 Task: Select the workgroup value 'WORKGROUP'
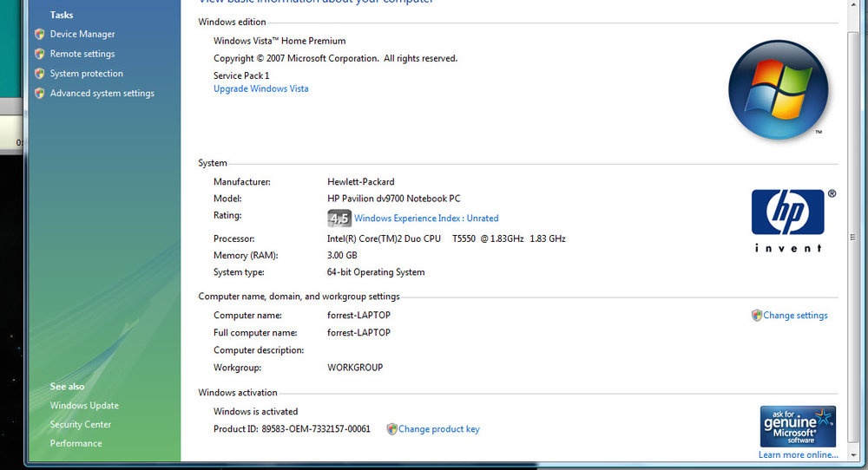355,368
